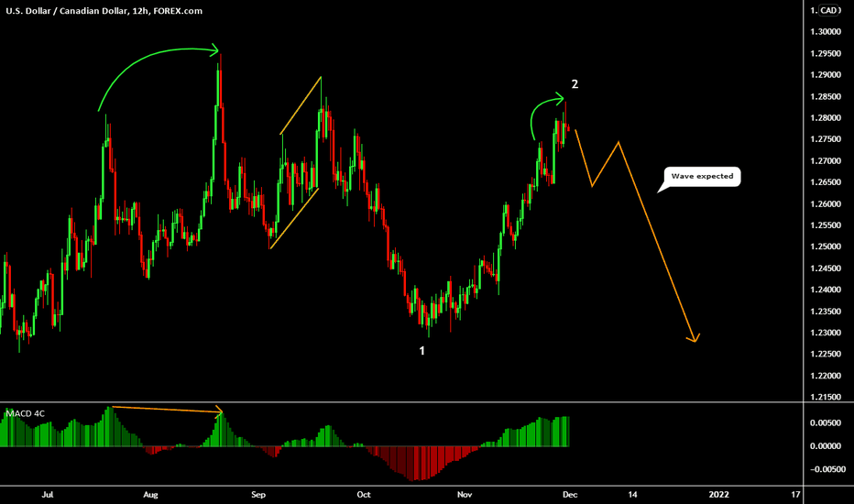
Task: Click the 1.29500 price axis label
Action: pos(826,53)
